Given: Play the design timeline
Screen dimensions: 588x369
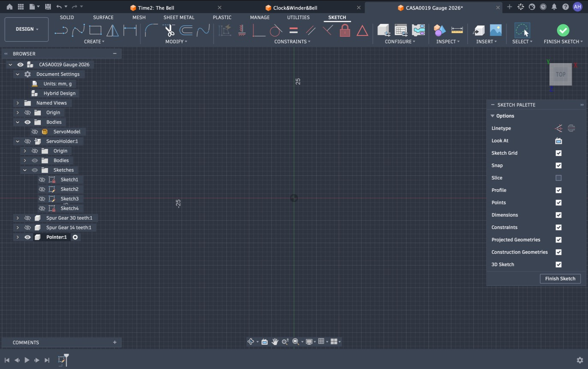Looking at the screenshot, I should coord(27,360).
